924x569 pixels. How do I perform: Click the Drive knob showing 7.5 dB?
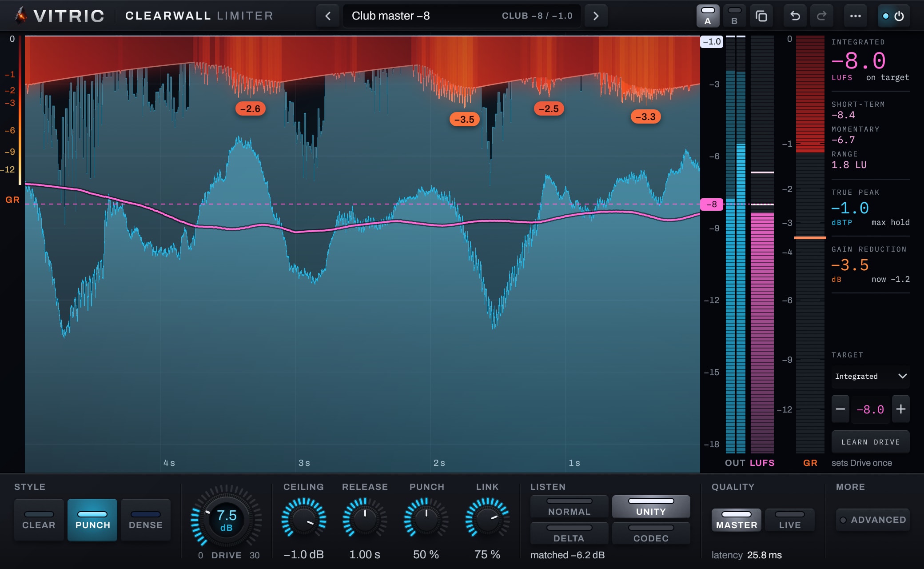(227, 520)
